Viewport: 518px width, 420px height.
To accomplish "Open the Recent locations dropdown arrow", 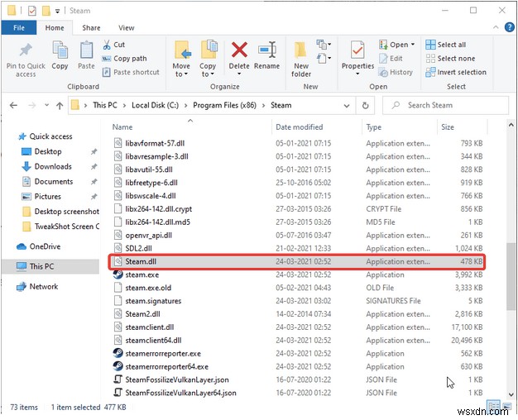I will 46,105.
